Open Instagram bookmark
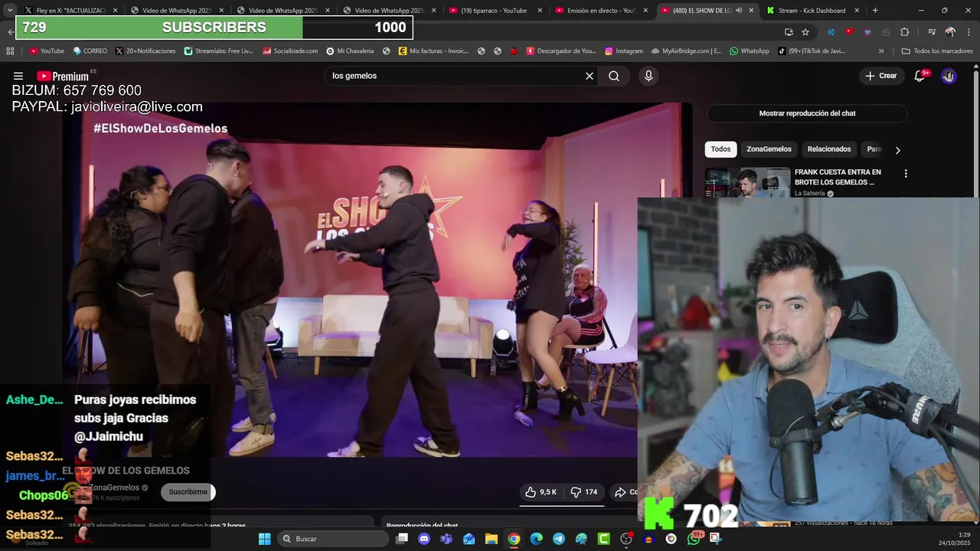 [x=623, y=51]
